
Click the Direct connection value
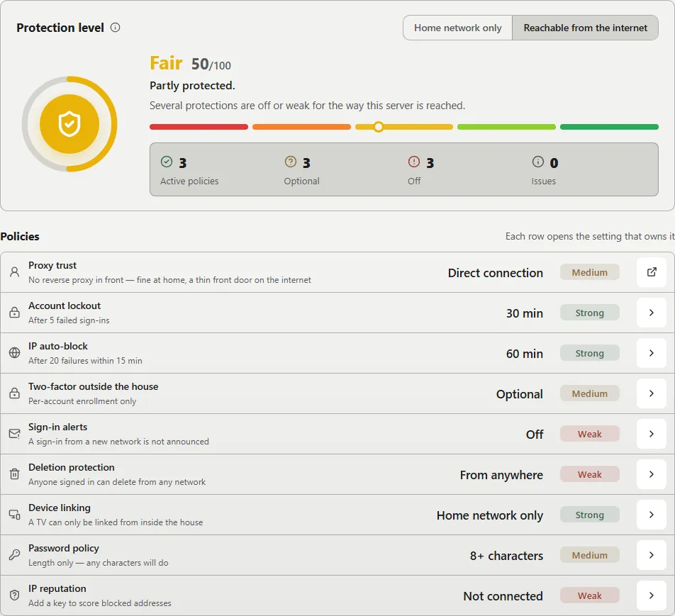pos(495,273)
